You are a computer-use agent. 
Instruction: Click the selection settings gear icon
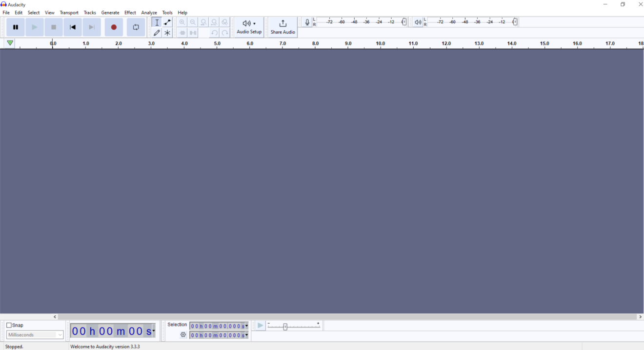[x=183, y=335]
